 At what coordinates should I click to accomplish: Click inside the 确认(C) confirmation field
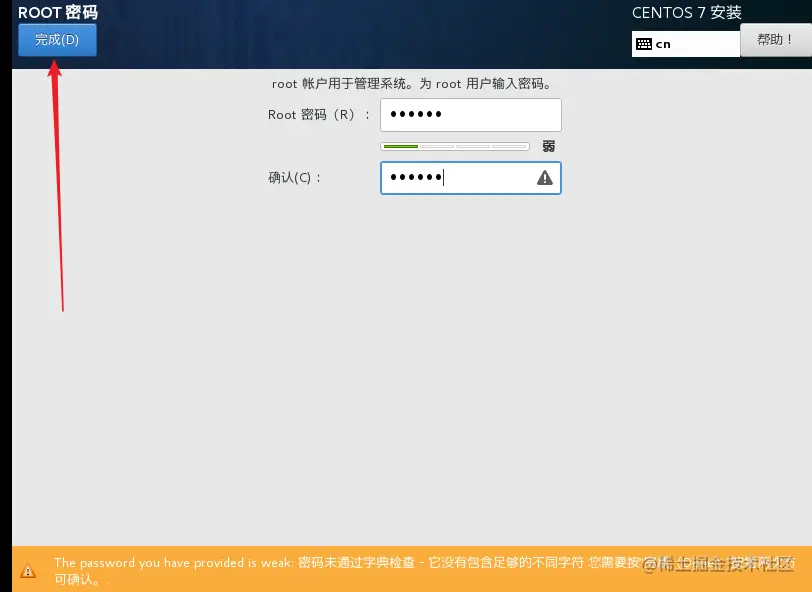[x=460, y=178]
